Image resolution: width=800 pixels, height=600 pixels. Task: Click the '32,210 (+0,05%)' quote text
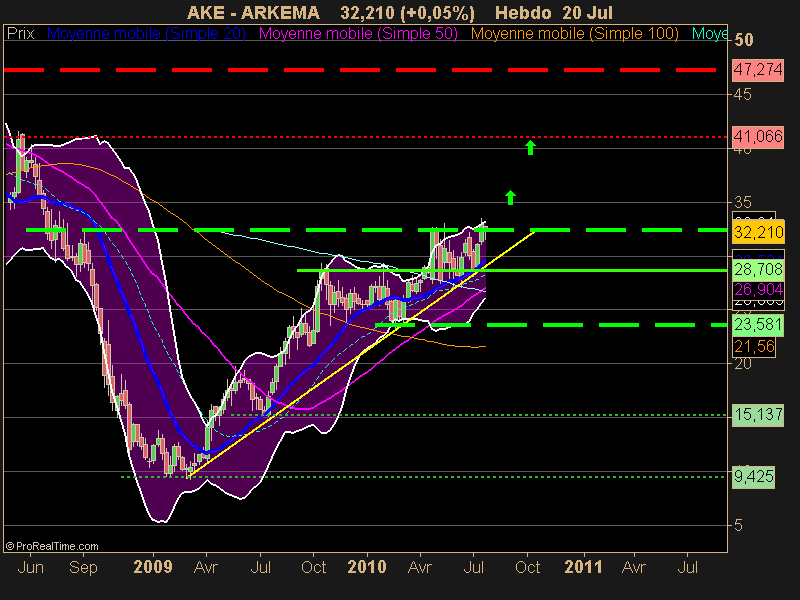coord(407,12)
